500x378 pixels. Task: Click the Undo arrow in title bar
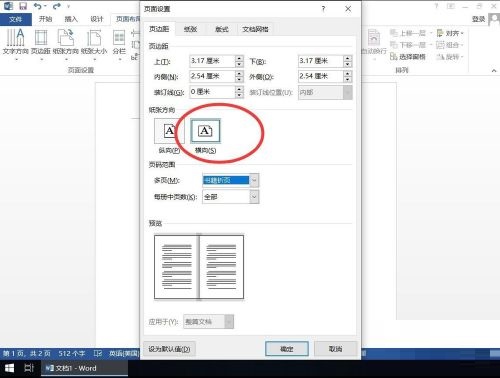[37, 6]
